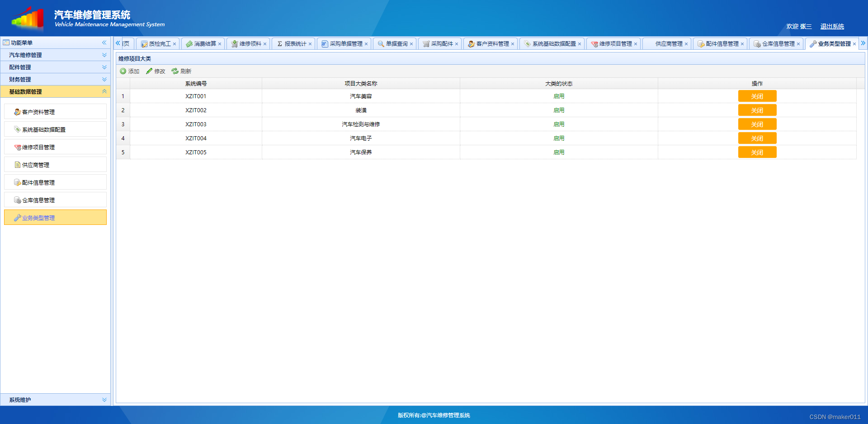
Task: Click 关闭 button for 汽车检测与维修 row
Action: click(x=757, y=124)
